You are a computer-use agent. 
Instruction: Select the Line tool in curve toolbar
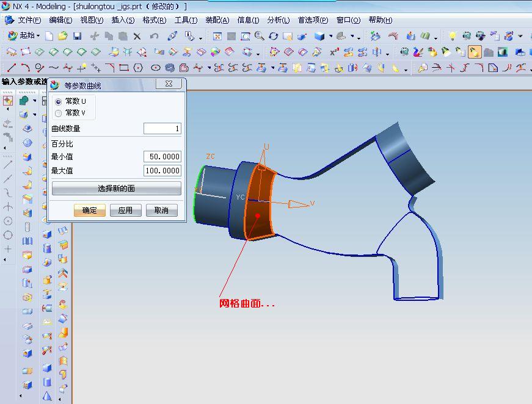(12, 68)
